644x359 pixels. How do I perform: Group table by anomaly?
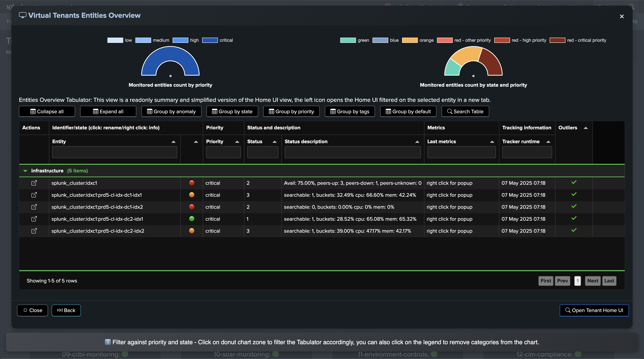171,112
